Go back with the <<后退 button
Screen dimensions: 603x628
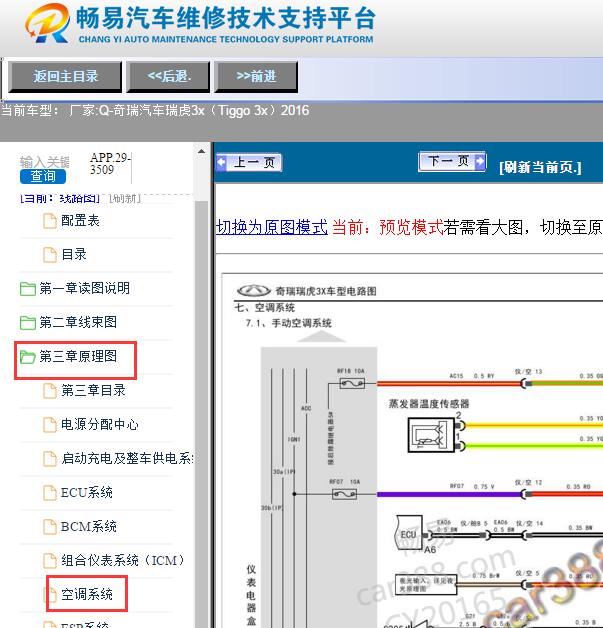click(x=169, y=76)
